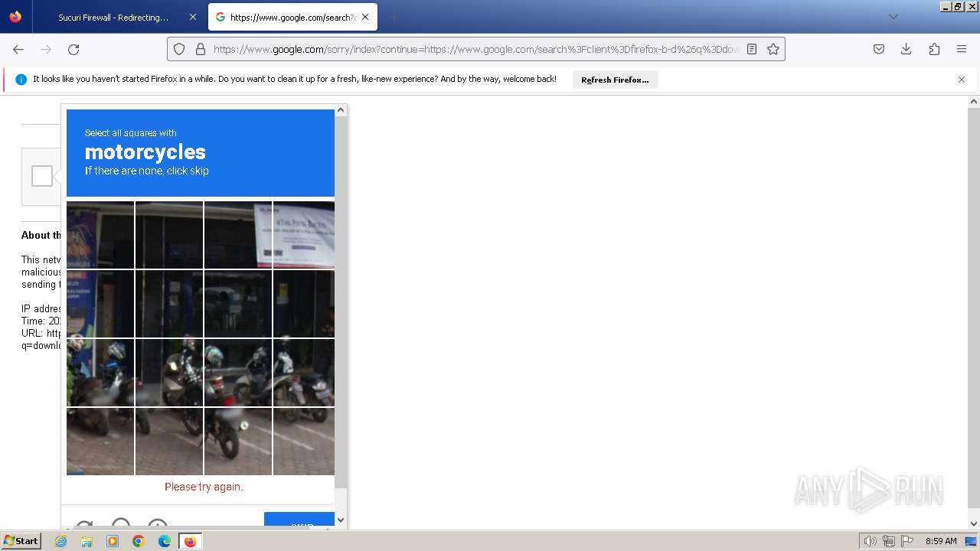
Task: Dismiss the refresh Firefox notification
Action: point(962,80)
